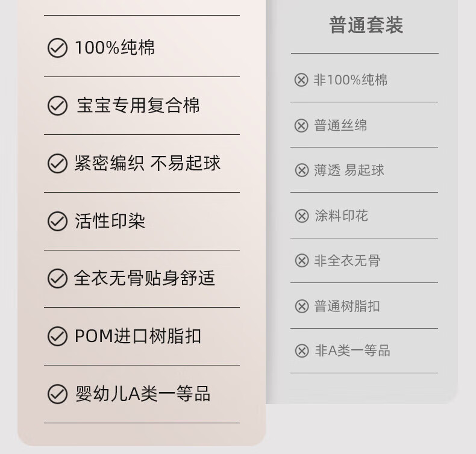
Task: Click the 活性印染 feature label
Action: (x=110, y=222)
